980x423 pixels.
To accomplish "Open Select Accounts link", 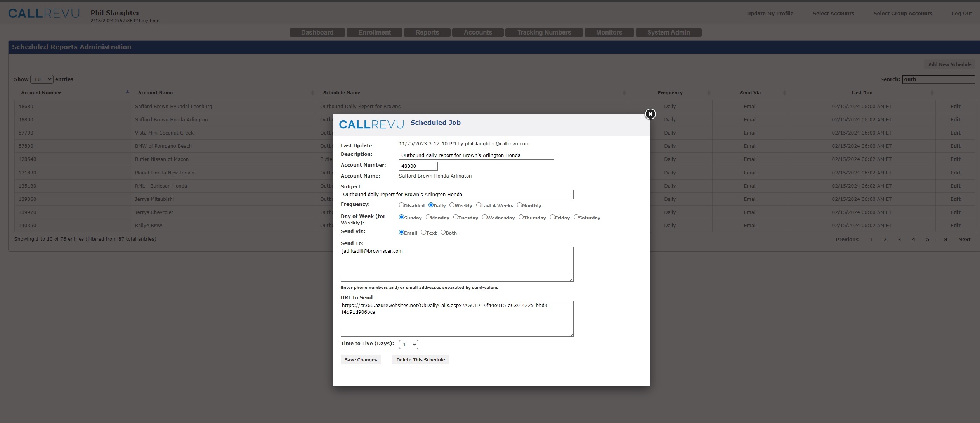I will point(833,13).
